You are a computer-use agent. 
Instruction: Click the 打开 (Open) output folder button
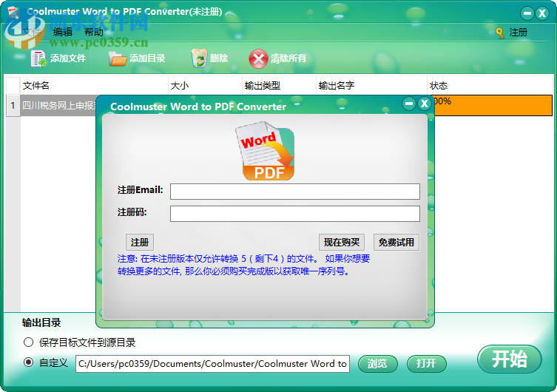tap(427, 364)
